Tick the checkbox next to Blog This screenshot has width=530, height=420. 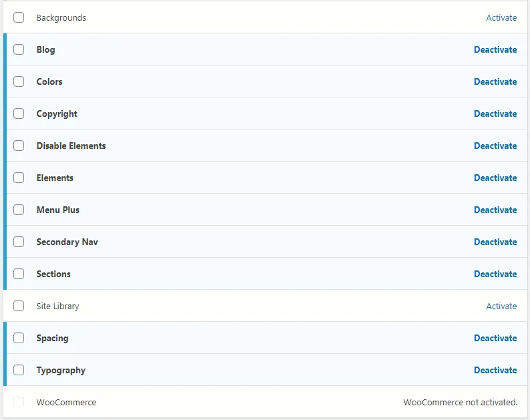(x=19, y=49)
